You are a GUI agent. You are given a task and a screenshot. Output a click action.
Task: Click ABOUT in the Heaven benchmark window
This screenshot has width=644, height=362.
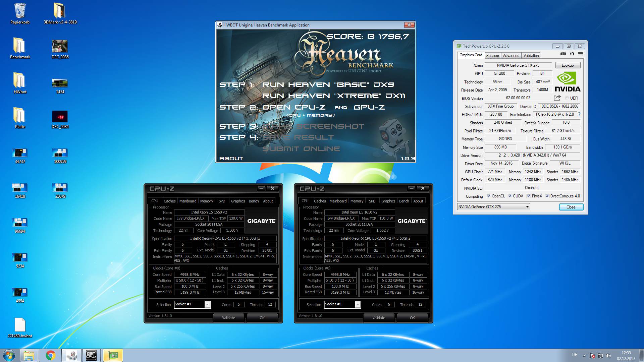click(231, 159)
